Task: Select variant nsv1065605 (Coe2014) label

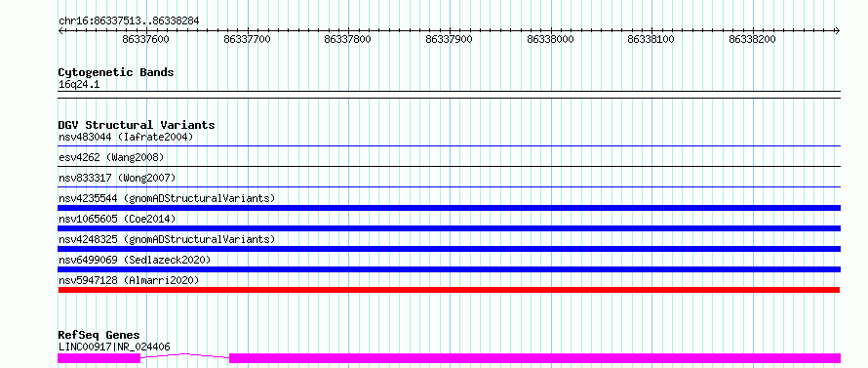Action: coord(117,219)
